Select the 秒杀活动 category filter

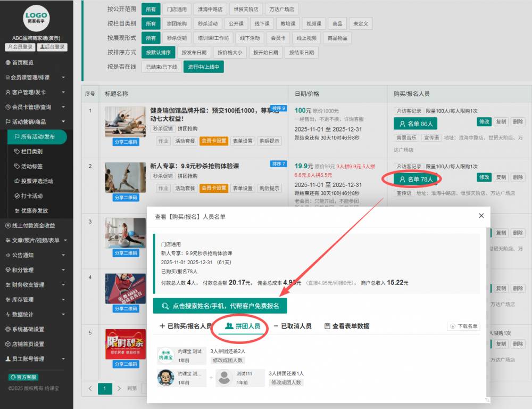point(207,24)
